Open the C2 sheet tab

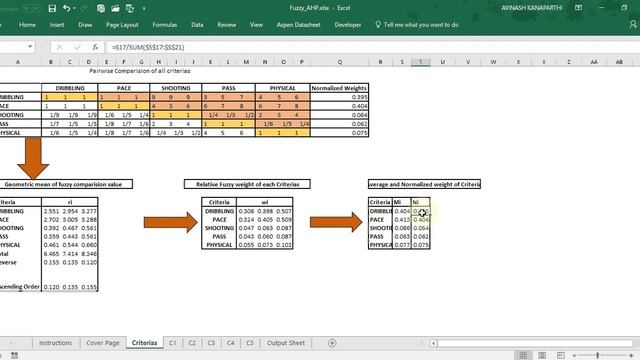coord(192,343)
